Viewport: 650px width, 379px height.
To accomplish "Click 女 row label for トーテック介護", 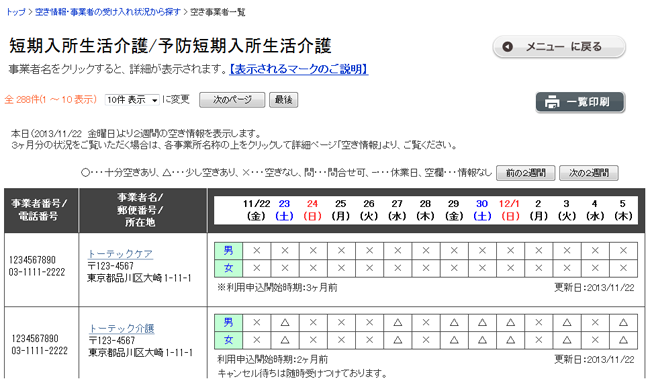I will tap(228, 340).
